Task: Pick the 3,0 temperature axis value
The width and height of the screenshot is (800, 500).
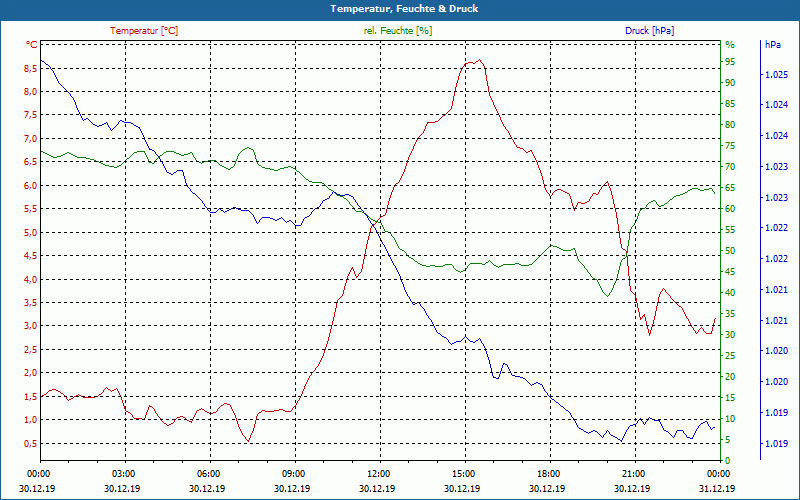Action: pos(31,326)
